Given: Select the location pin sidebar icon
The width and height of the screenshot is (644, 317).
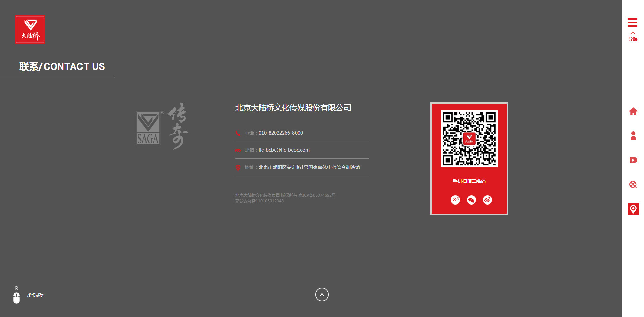Looking at the screenshot, I should pos(633,209).
